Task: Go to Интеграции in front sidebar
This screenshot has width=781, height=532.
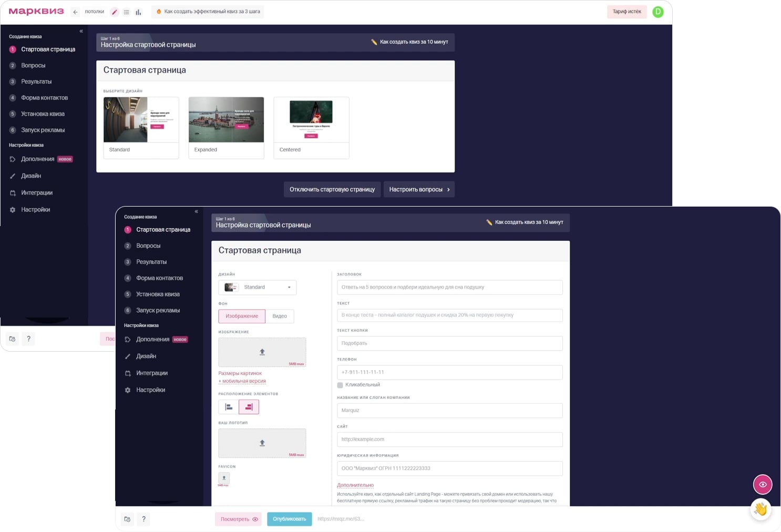Action: pyautogui.click(x=152, y=373)
